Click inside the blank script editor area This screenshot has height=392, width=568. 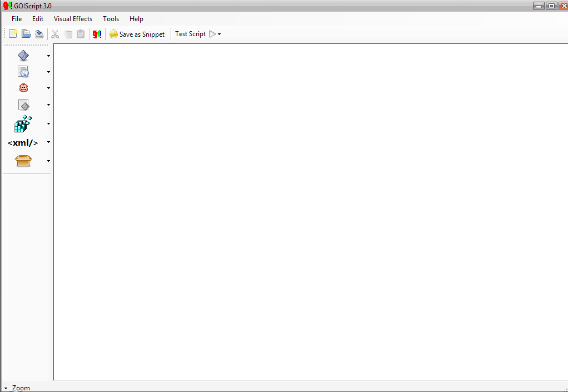(310, 211)
